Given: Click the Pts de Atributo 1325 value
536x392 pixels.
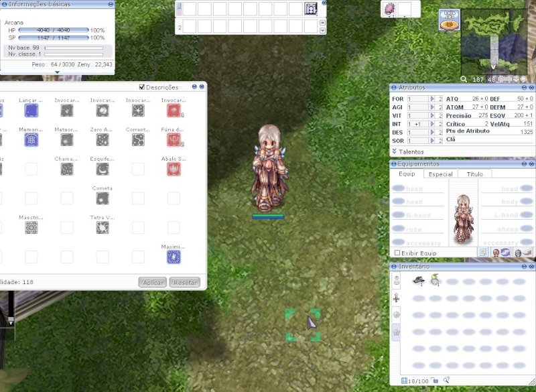Looking at the screenshot, I should point(527,132).
